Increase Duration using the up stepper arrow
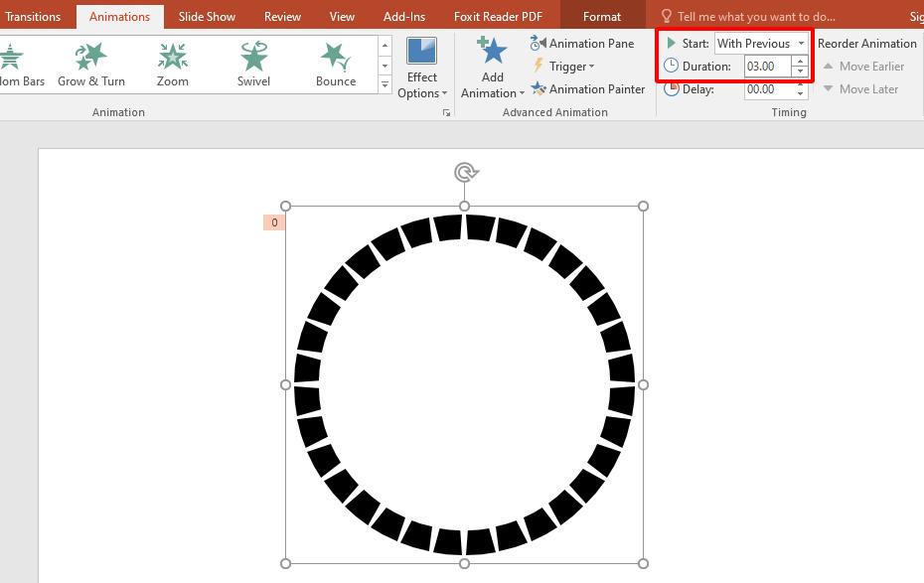Viewport: 924px width, 583px height. coord(800,62)
